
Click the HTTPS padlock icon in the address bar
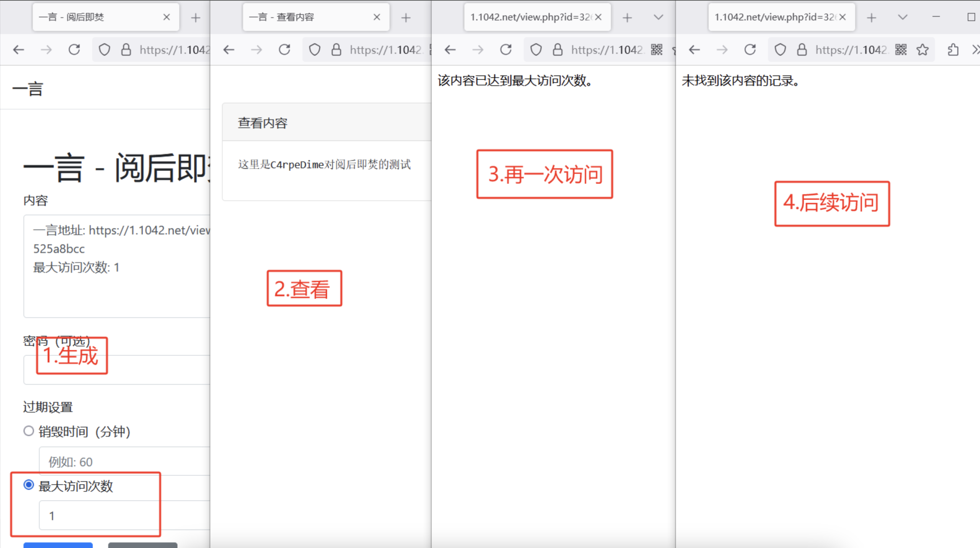tap(126, 49)
